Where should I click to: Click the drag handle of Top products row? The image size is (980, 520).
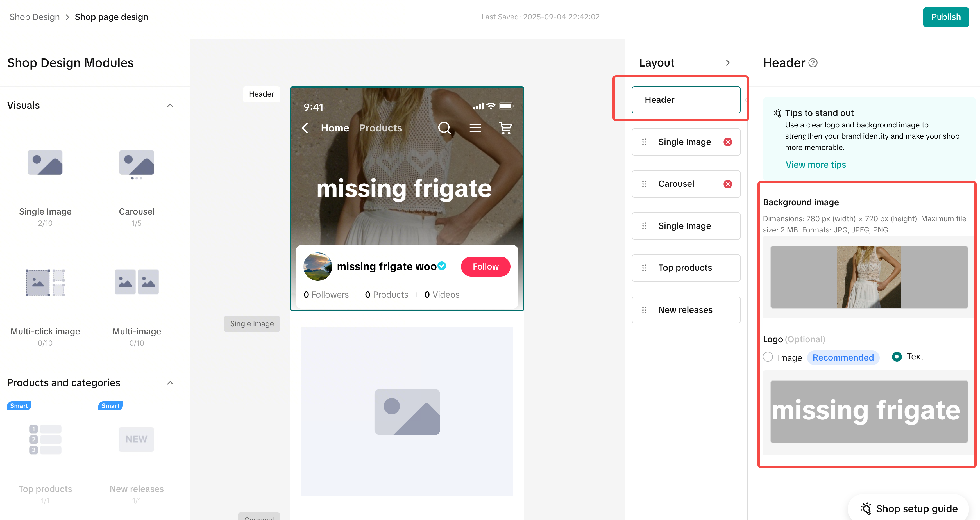point(644,268)
